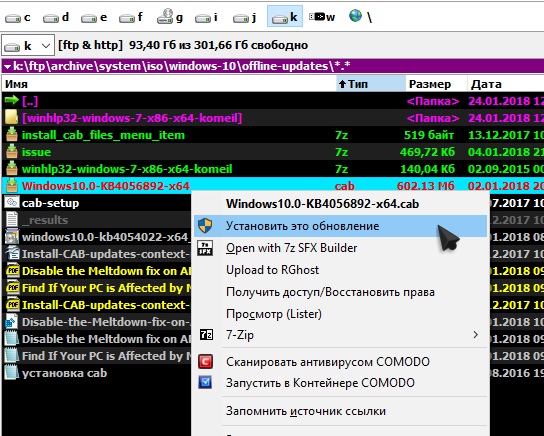Click size cell 469,72 Кб
The width and height of the screenshot is (544, 436).
[427, 152]
